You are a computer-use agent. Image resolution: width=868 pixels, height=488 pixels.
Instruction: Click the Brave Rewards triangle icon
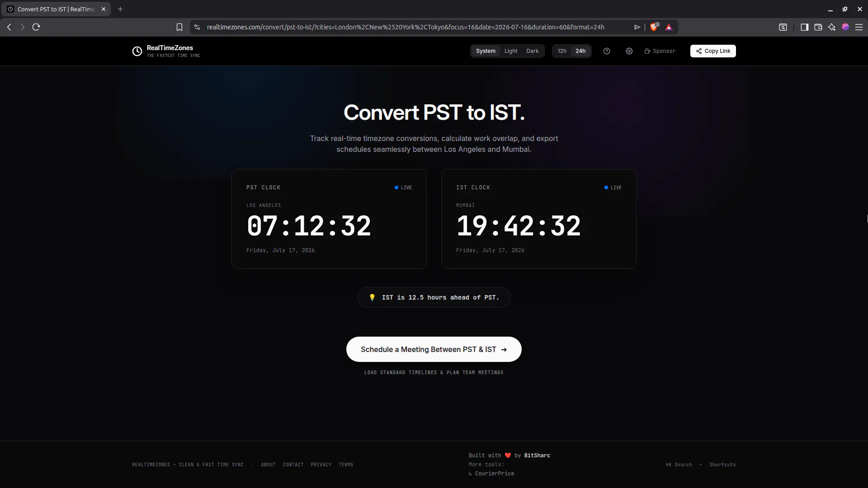[x=669, y=27]
